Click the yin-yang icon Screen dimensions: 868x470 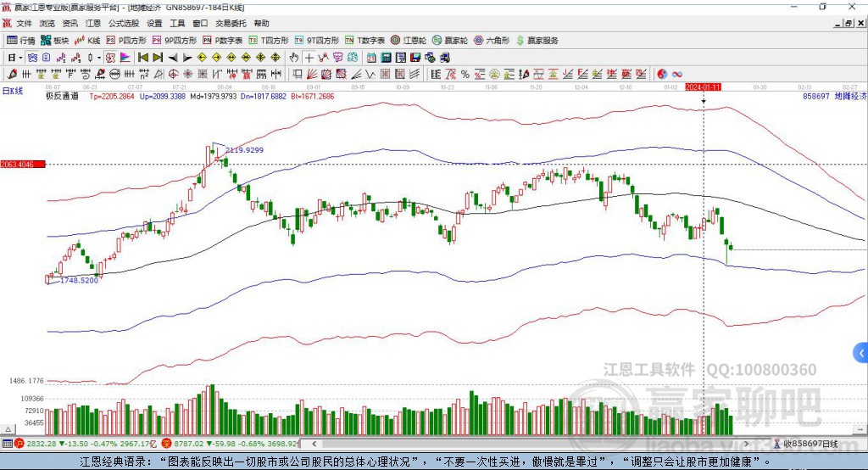pyautogui.click(x=662, y=74)
